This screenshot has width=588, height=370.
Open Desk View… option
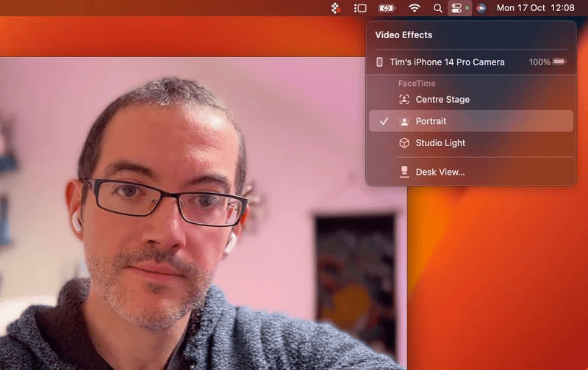pyautogui.click(x=440, y=172)
